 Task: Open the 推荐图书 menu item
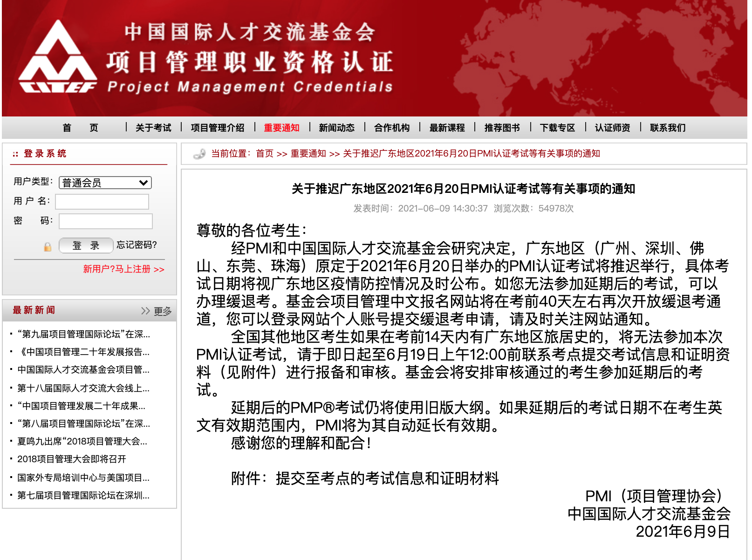point(502,128)
